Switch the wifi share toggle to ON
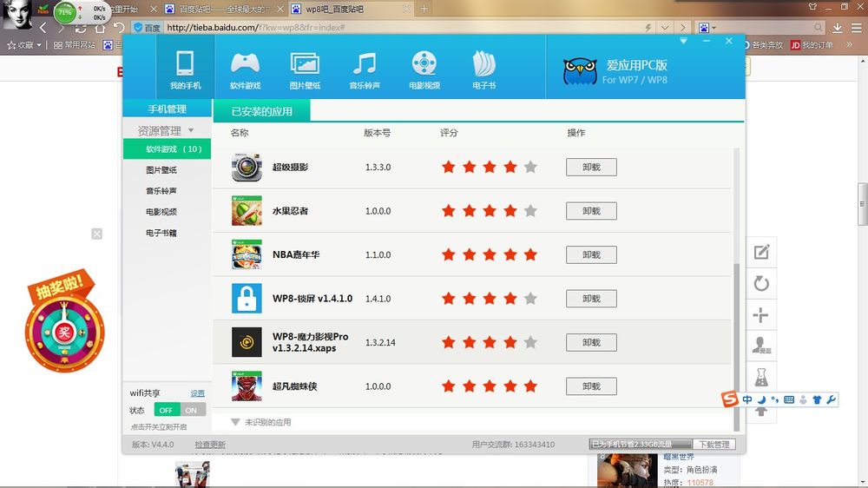 192,410
